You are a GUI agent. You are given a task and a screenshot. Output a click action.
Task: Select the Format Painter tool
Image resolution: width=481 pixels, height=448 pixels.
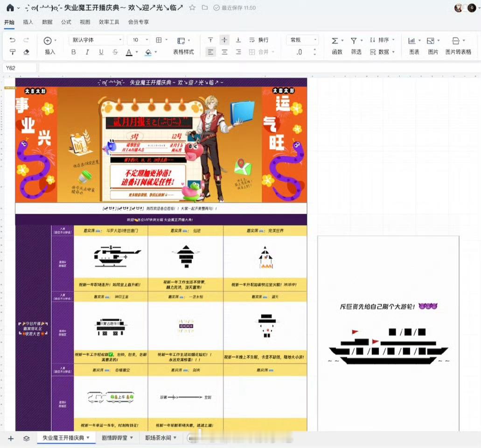coord(13,52)
